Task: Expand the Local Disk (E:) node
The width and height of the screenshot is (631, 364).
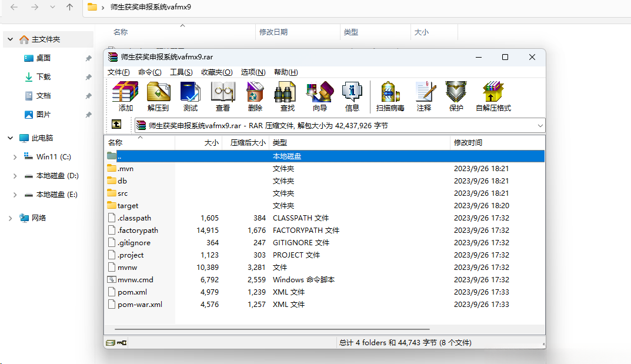Action: click(x=15, y=195)
